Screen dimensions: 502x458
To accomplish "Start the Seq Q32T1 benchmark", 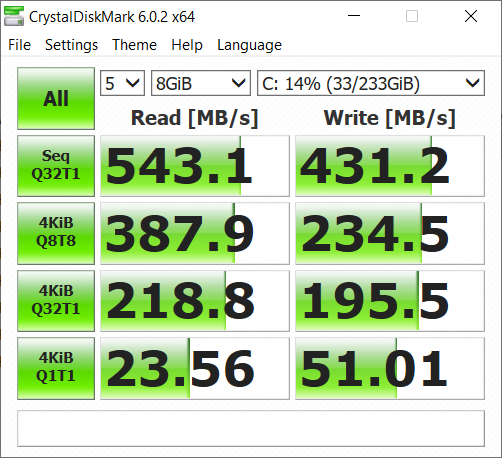I will (56, 166).
